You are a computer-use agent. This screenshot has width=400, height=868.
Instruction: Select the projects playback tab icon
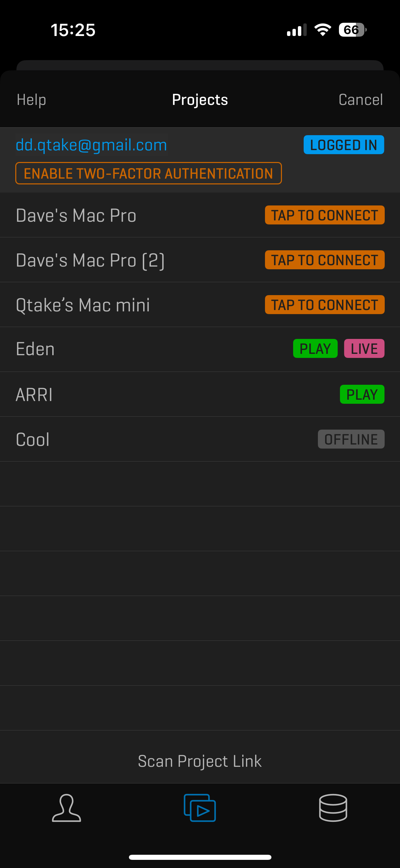200,808
